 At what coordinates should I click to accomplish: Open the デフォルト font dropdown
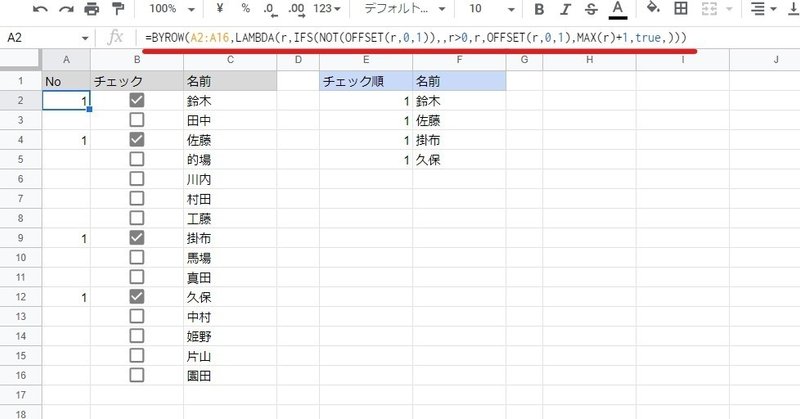point(405,9)
